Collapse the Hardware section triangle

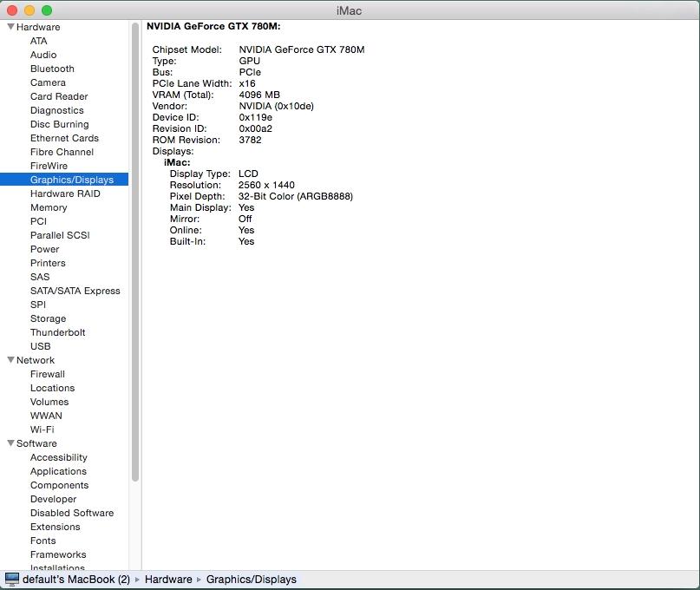click(10, 28)
